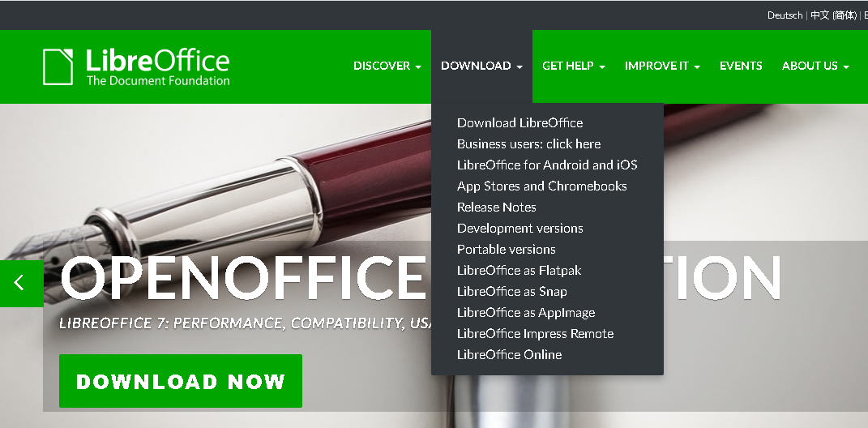Click the LibreOffice logo icon
The image size is (868, 428).
point(58,67)
